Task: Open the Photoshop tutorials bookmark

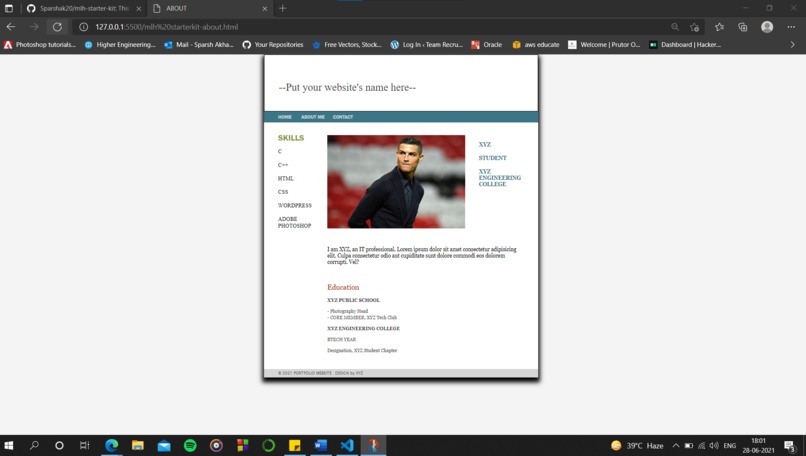Action: click(40, 45)
